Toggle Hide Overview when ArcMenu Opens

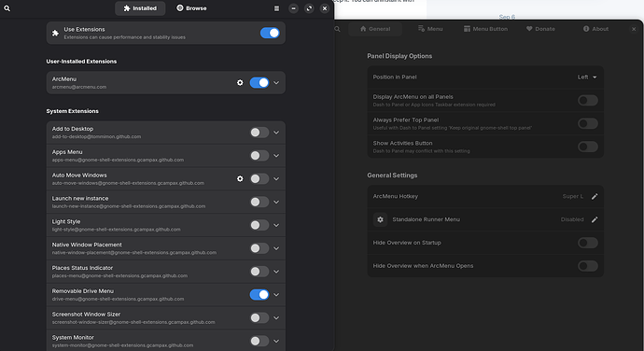click(x=588, y=266)
